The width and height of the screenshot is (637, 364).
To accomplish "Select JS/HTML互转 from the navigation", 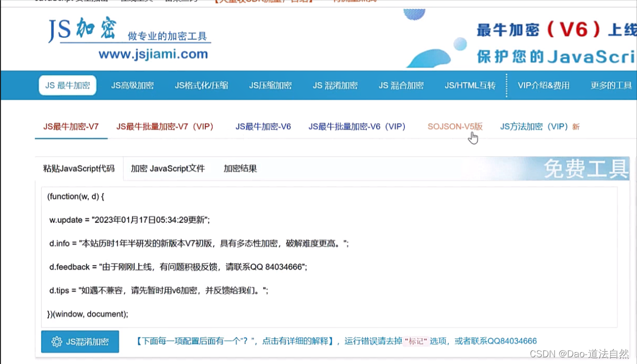I will click(x=469, y=85).
